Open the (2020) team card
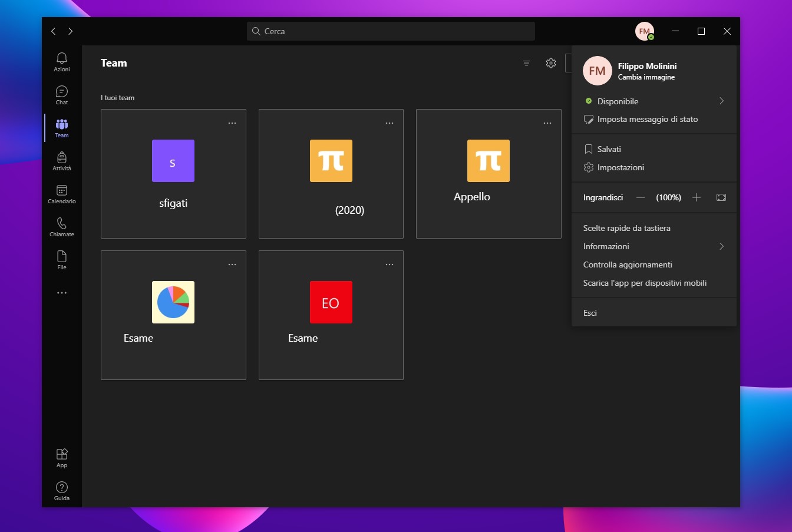 [331, 174]
